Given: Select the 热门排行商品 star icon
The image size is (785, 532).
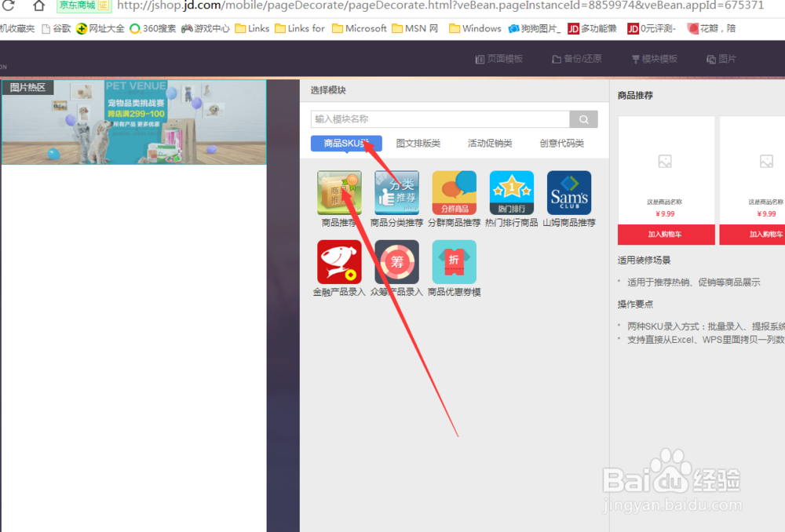Looking at the screenshot, I should pyautogui.click(x=512, y=193).
